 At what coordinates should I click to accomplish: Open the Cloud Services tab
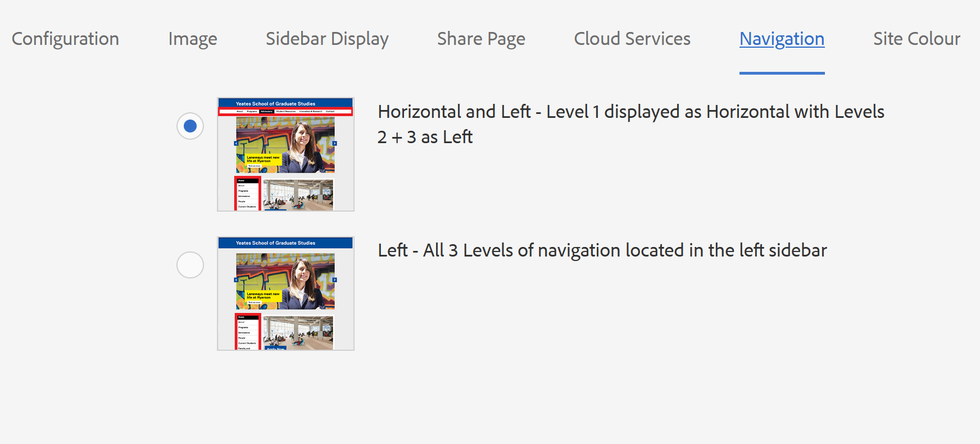pyautogui.click(x=632, y=39)
